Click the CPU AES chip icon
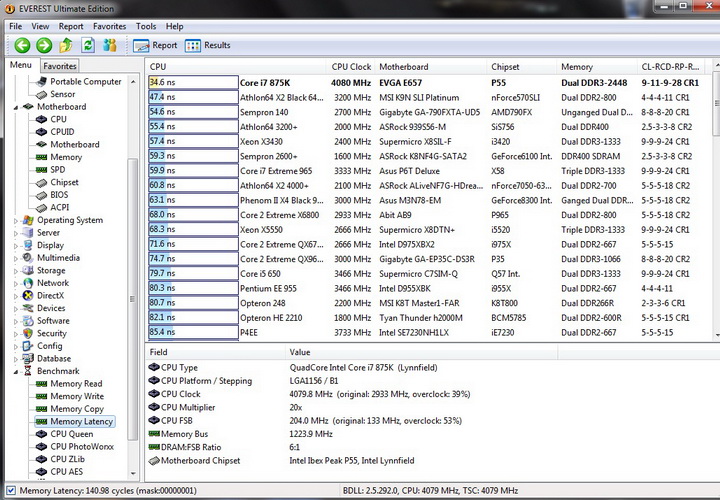 tap(41, 472)
